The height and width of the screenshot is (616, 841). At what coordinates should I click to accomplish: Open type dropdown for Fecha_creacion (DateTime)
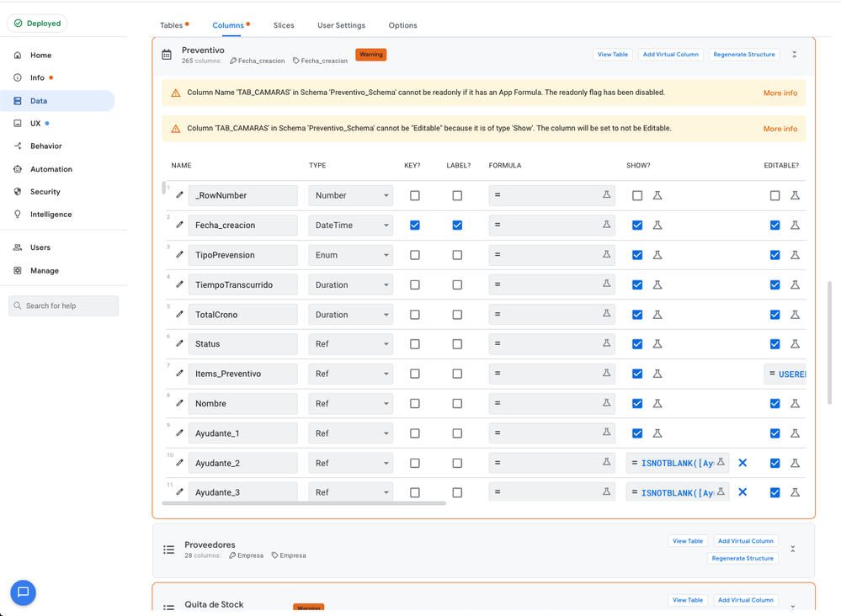[351, 226]
